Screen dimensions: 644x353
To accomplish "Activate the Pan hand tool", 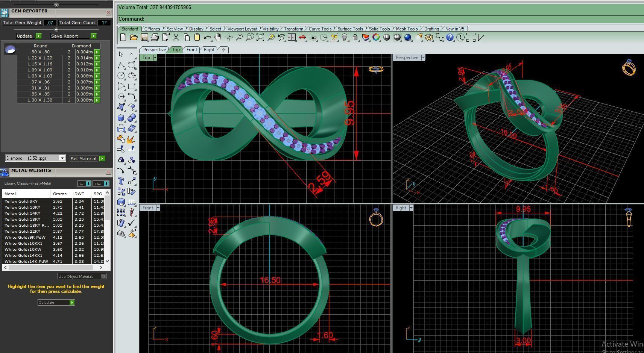I will [218, 37].
